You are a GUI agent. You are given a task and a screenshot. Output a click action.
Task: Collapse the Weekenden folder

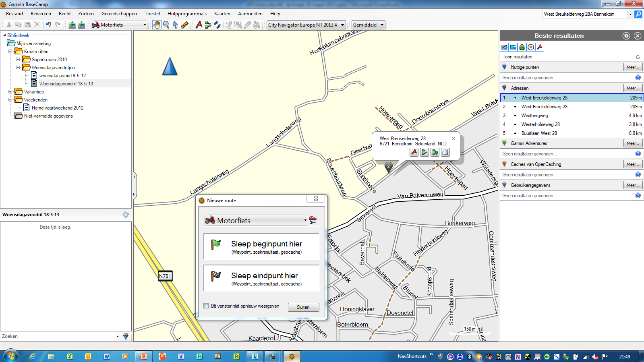point(10,100)
